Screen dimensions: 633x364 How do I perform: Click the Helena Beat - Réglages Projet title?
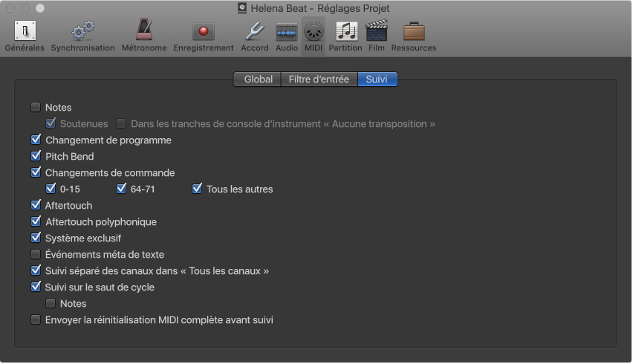[320, 8]
